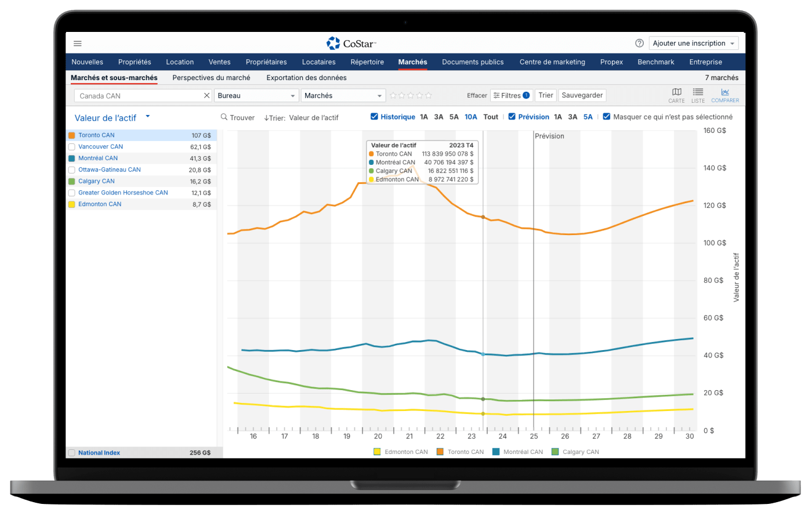Image resolution: width=812 pixels, height=519 pixels.
Task: Open the hamburger menu icon
Action: pos(78,44)
